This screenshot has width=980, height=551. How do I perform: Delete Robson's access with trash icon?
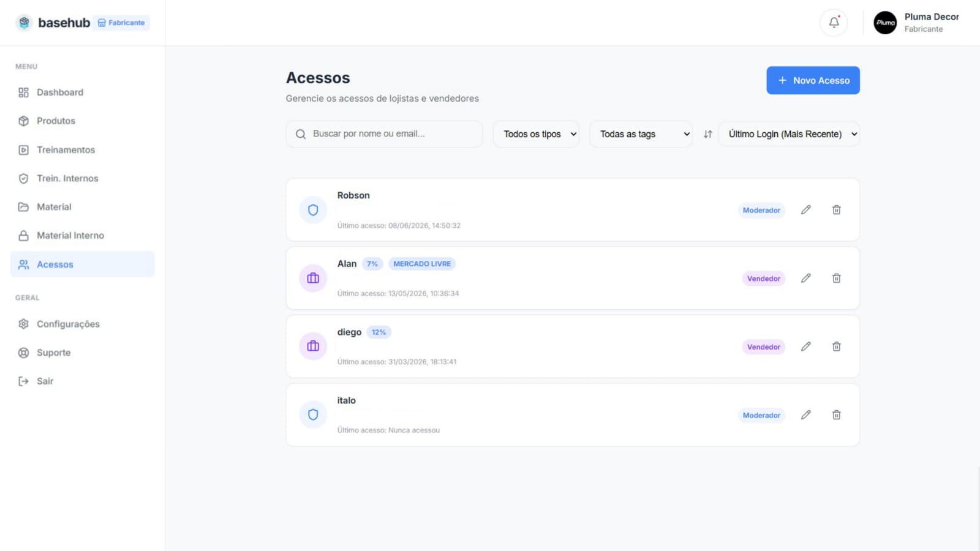tap(836, 210)
